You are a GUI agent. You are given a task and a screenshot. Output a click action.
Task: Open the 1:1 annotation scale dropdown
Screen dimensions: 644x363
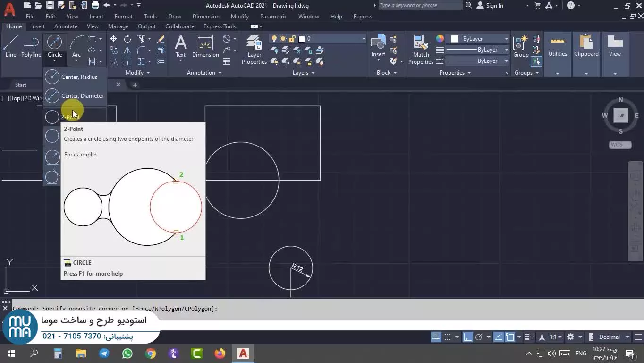point(556,337)
